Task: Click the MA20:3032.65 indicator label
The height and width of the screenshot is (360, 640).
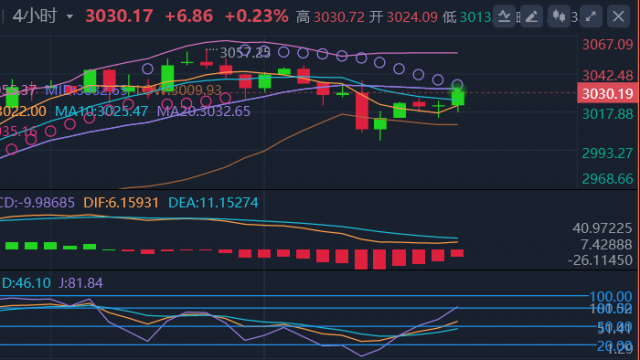Action: pyautogui.click(x=204, y=111)
